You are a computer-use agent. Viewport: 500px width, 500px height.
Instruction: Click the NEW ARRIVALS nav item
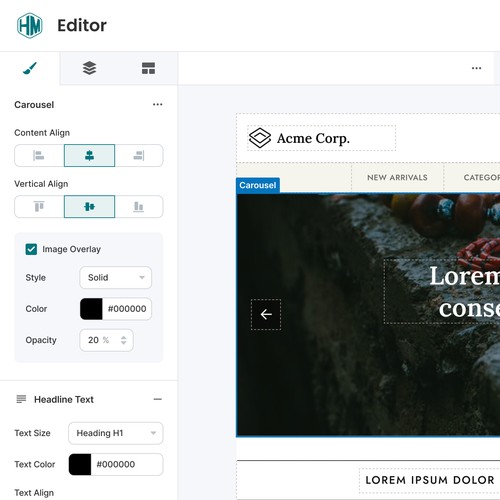pos(397,177)
